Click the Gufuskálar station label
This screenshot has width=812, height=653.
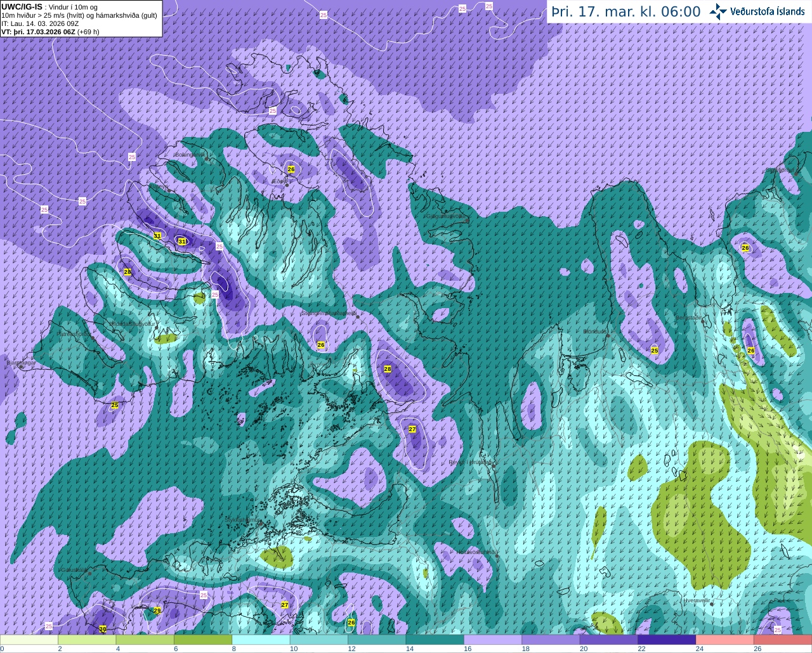click(x=74, y=569)
